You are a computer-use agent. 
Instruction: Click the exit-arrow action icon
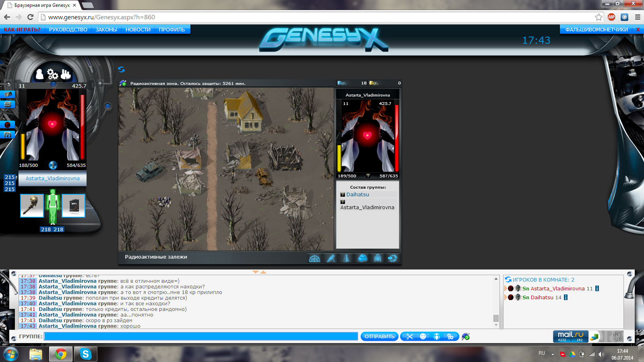392,258
